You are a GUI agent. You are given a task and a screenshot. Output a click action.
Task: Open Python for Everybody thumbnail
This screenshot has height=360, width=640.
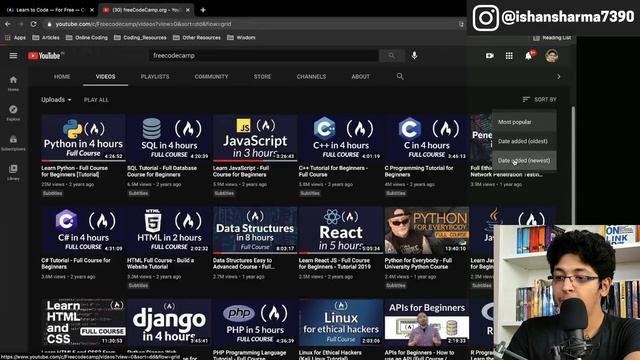point(427,230)
